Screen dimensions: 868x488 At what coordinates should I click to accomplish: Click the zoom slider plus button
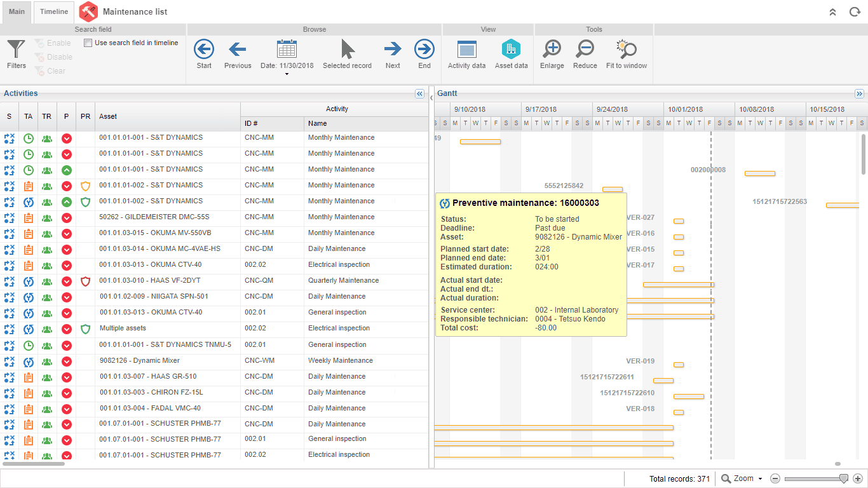857,478
